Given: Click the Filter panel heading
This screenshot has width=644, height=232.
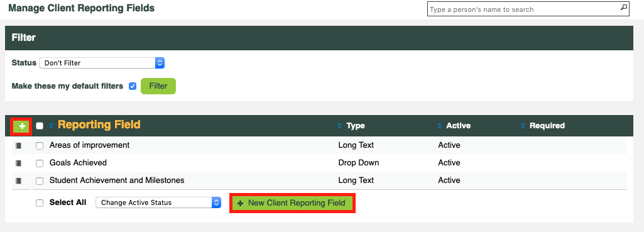Looking at the screenshot, I should pyautogui.click(x=24, y=38).
